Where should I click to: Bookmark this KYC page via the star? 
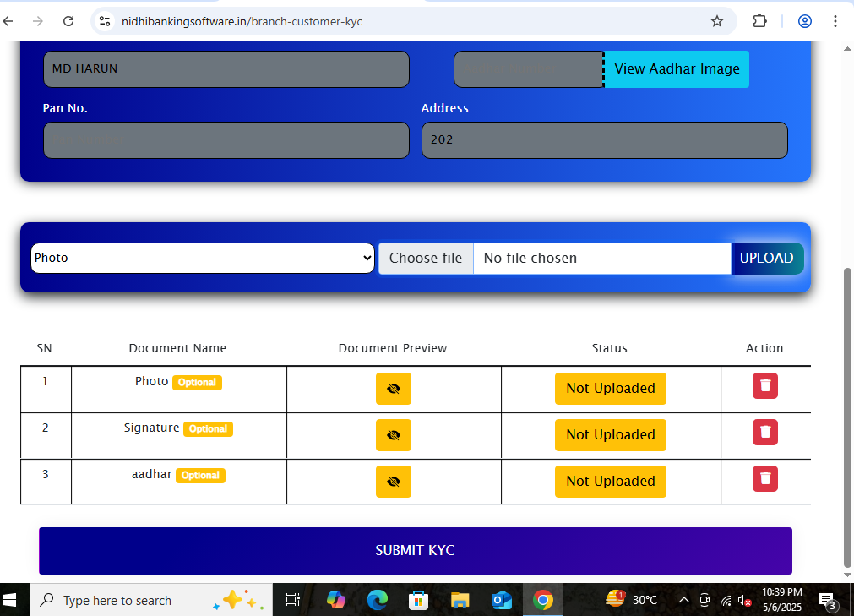click(716, 21)
